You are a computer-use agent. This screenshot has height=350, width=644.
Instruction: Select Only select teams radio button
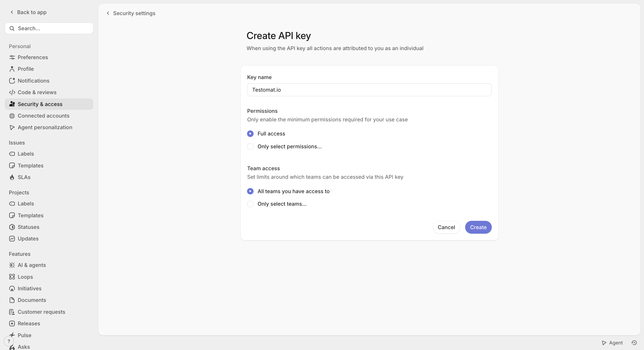tap(250, 204)
